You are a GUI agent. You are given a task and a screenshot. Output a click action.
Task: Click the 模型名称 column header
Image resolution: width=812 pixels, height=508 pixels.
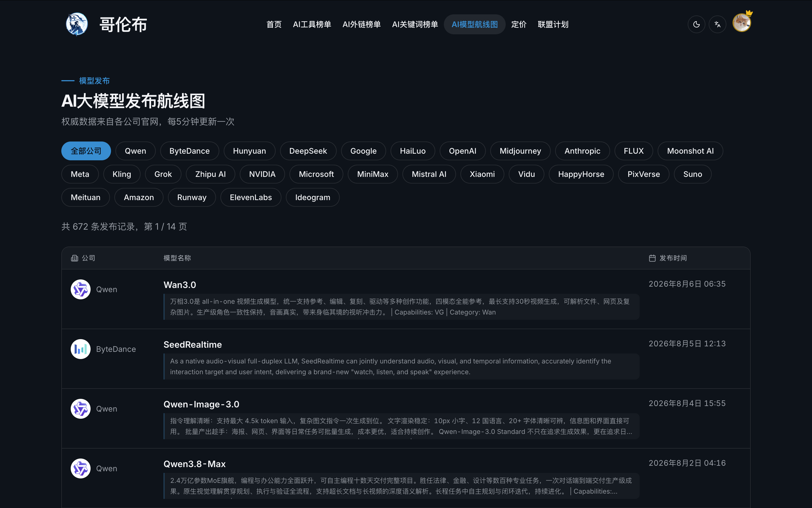point(177,258)
